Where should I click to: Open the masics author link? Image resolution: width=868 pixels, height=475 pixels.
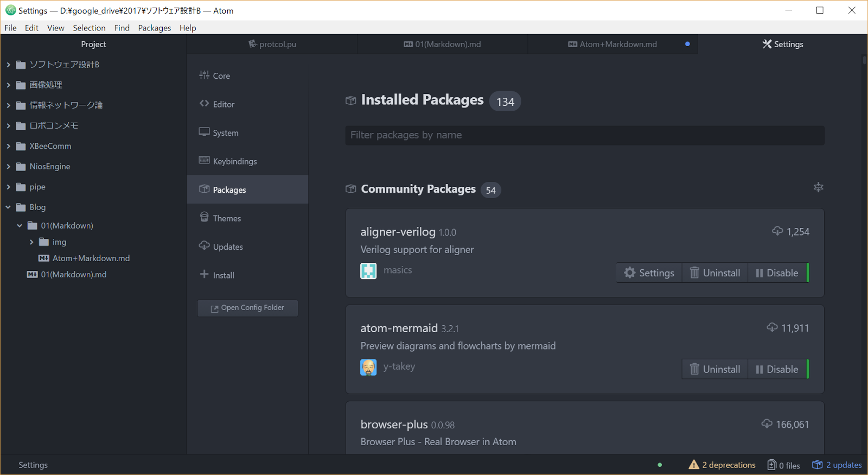398,270
